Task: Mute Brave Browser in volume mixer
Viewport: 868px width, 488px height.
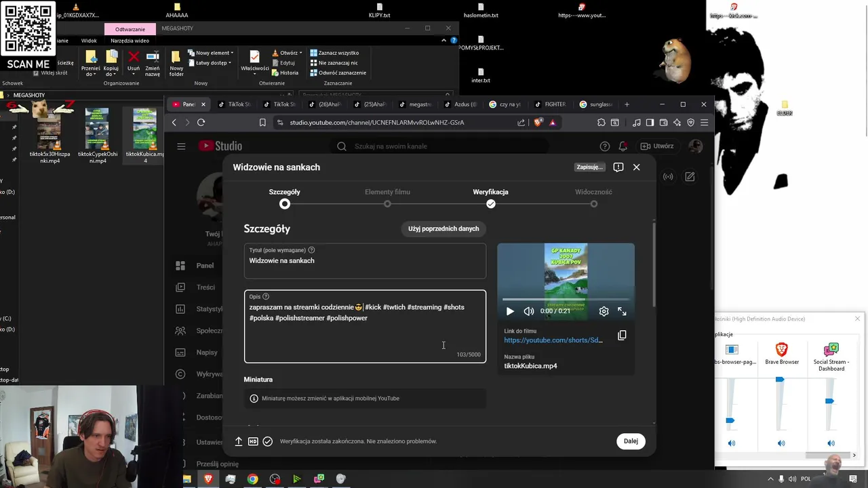Action: pyautogui.click(x=781, y=443)
